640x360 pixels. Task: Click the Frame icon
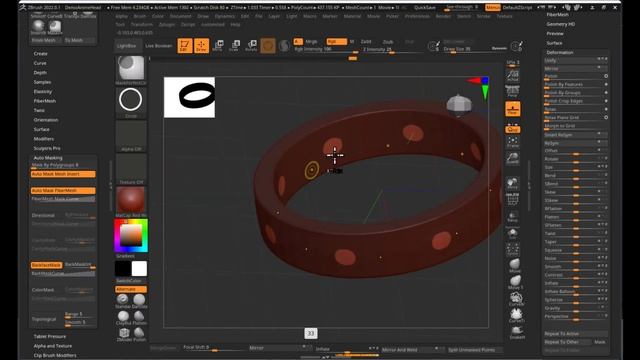513,142
